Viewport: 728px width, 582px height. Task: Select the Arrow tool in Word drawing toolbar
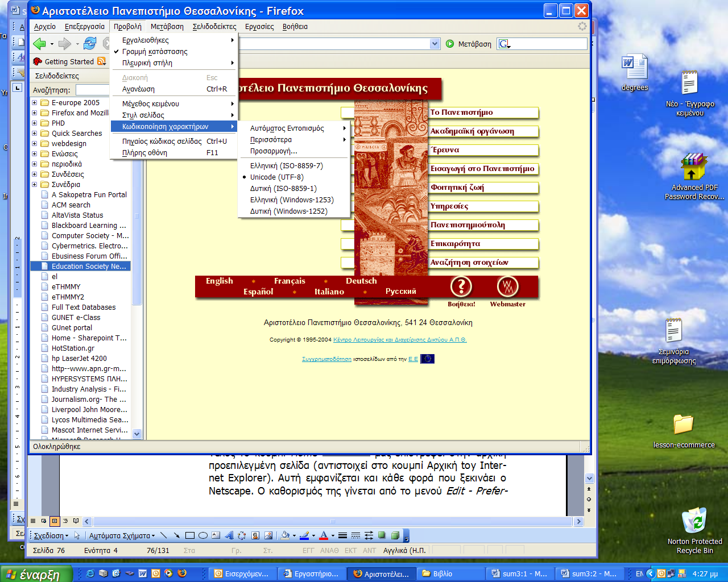click(177, 535)
